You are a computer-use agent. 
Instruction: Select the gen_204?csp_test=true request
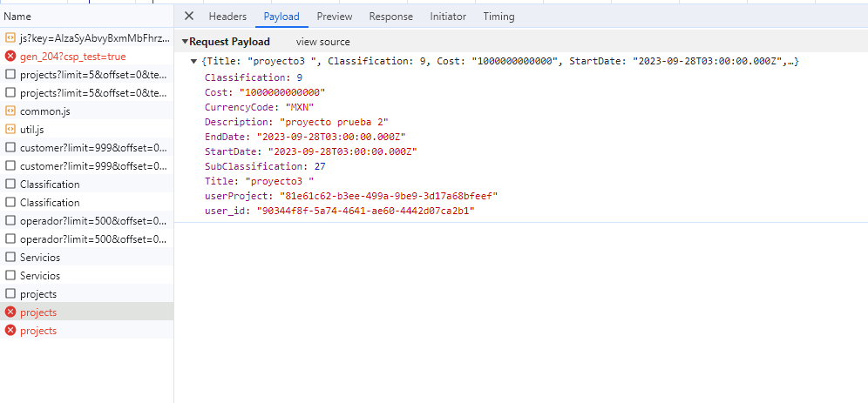click(72, 57)
